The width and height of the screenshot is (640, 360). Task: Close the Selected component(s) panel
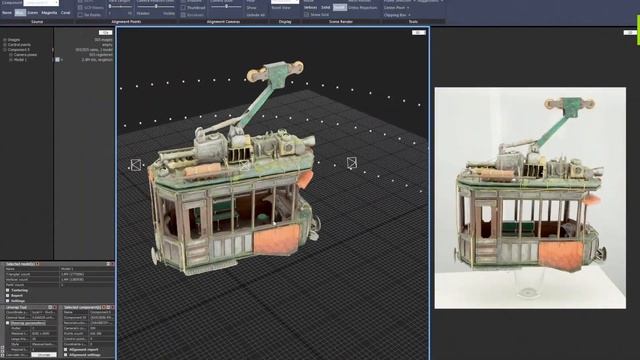click(x=113, y=307)
